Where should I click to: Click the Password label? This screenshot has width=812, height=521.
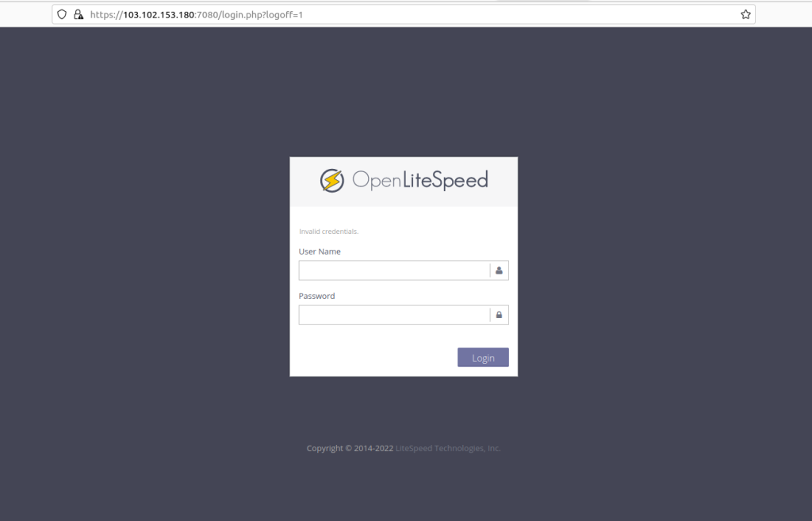point(316,296)
